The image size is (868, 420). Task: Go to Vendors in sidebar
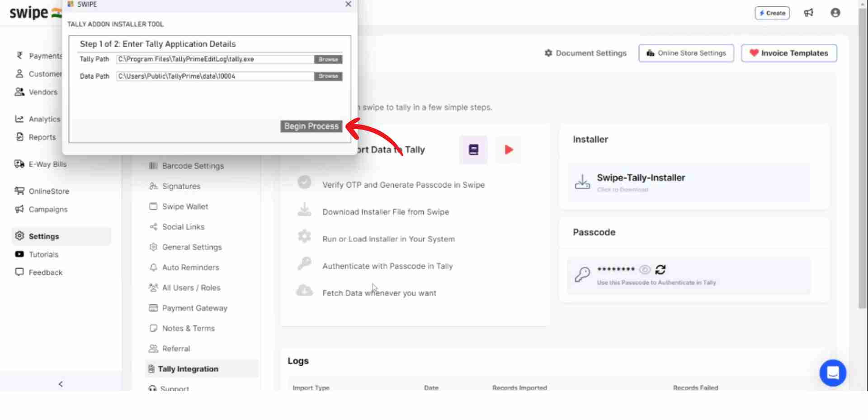37,92
